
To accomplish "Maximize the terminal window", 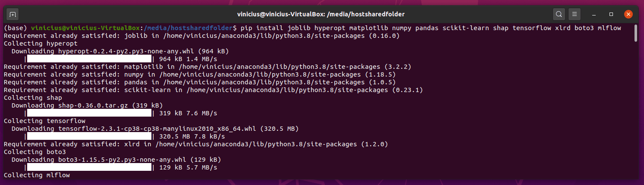I will (x=611, y=14).
